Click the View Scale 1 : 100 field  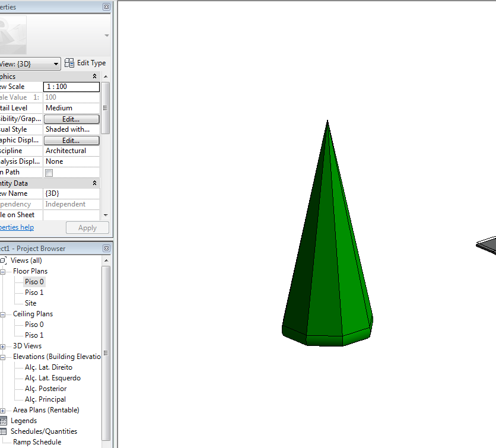71,87
